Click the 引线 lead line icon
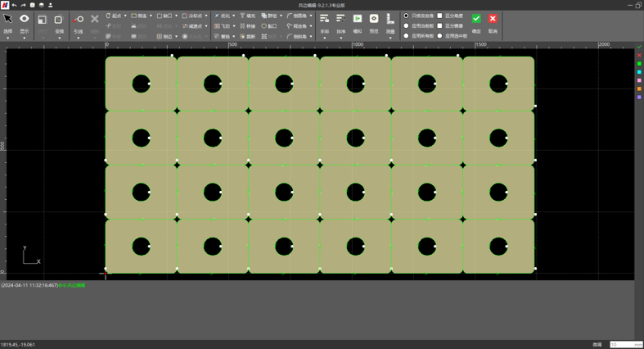 (78, 20)
